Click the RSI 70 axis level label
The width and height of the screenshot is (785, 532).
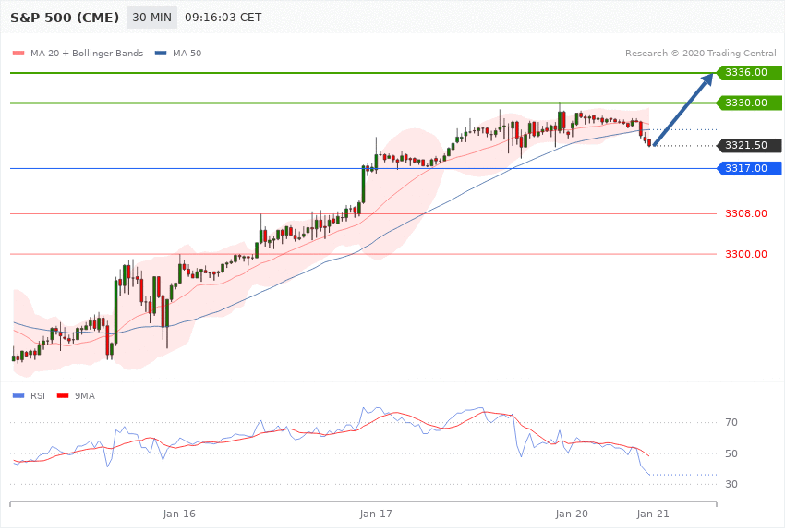[731, 422]
